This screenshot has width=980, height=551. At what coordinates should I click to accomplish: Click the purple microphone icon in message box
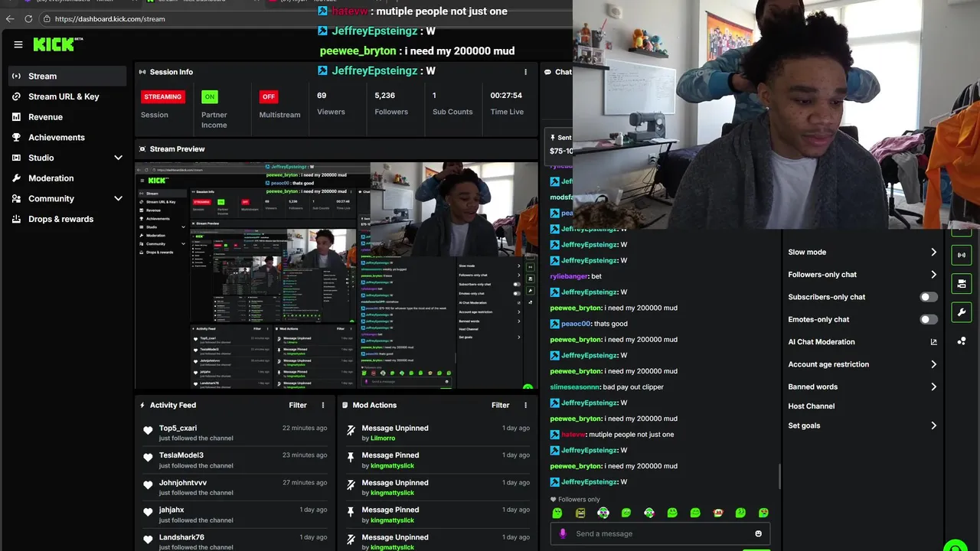563,533
